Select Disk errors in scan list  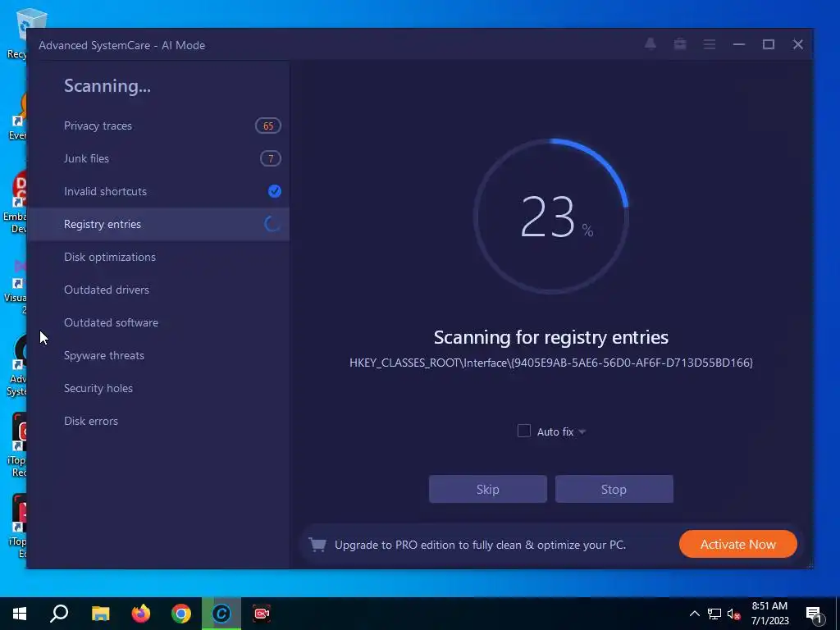point(158,421)
